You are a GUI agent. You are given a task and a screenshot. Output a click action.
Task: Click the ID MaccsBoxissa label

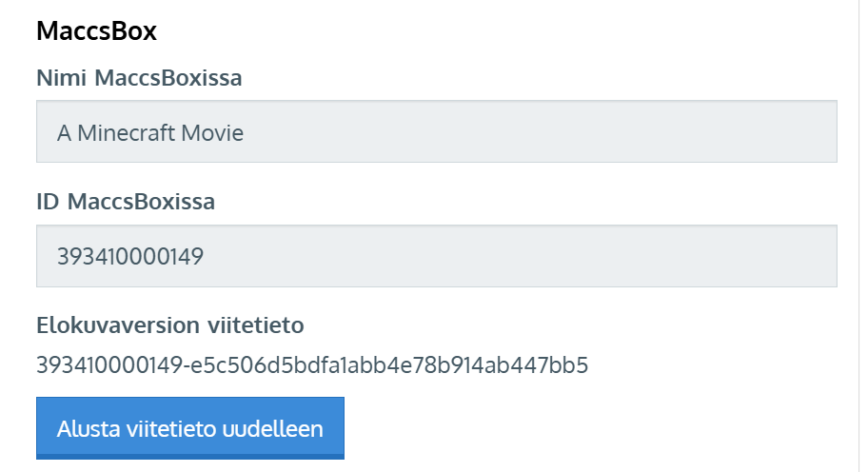coord(126,202)
